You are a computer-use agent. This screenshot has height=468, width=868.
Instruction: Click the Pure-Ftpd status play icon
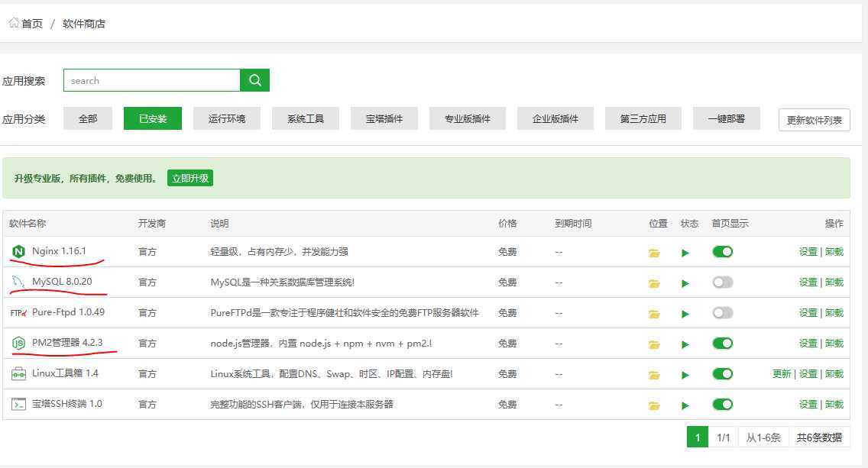click(685, 314)
